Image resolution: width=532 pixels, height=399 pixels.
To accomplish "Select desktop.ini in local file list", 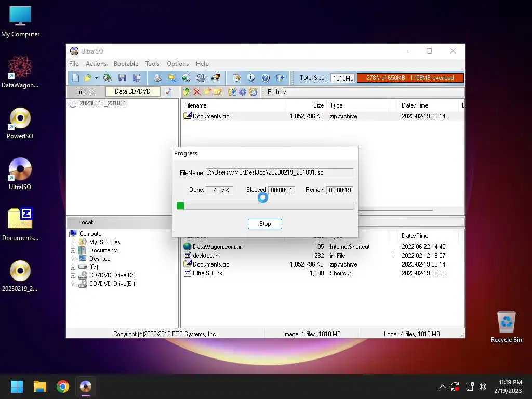I will [206, 256].
